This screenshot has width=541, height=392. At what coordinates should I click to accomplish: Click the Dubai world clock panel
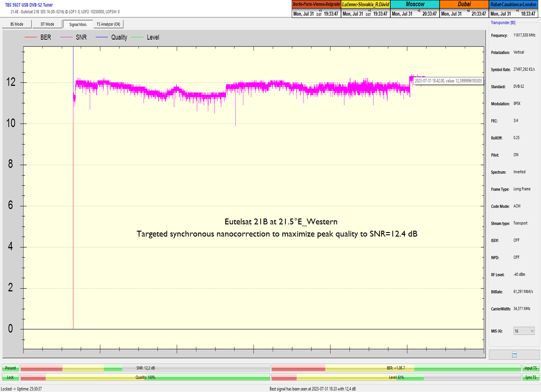tap(464, 9)
